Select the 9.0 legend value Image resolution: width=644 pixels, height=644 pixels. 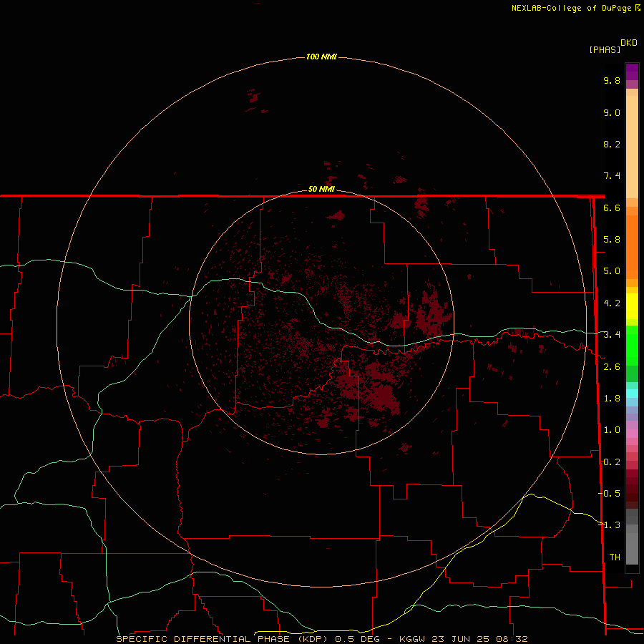(612, 112)
